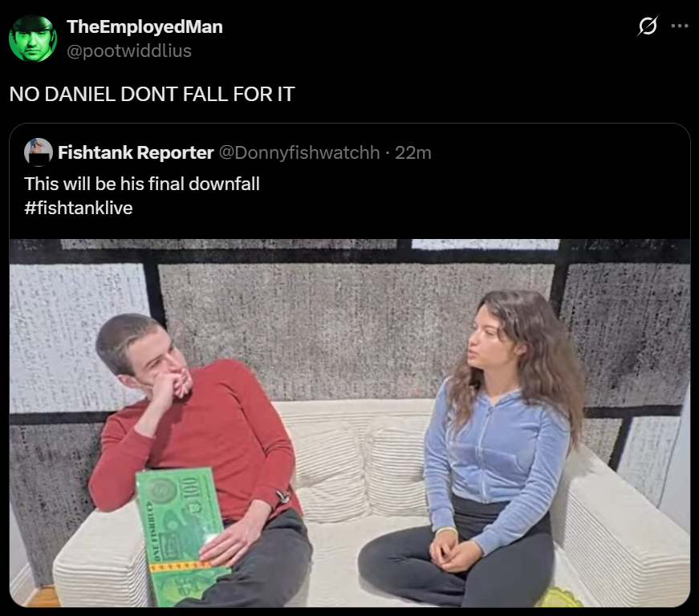The image size is (699, 616).
Task: Open the @Donnyfishwatchh handle
Action: click(299, 152)
